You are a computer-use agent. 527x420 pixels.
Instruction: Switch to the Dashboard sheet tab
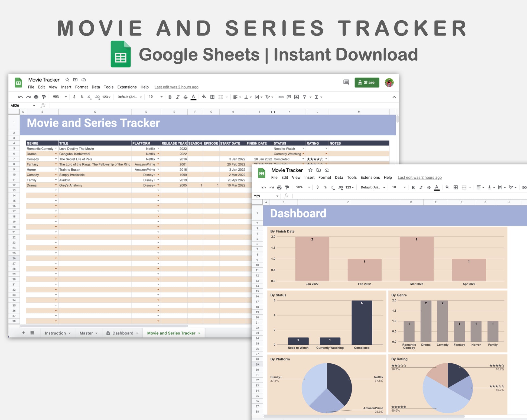coord(123,333)
